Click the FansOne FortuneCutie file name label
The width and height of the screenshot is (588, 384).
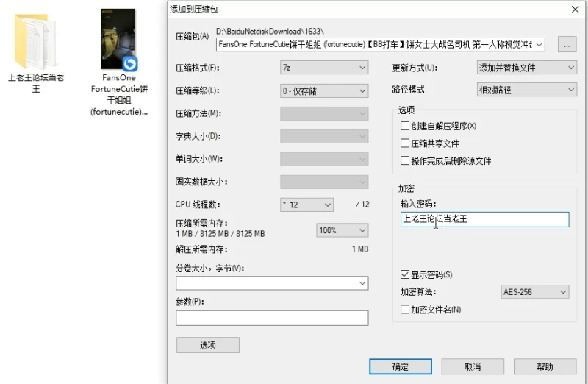coord(119,95)
